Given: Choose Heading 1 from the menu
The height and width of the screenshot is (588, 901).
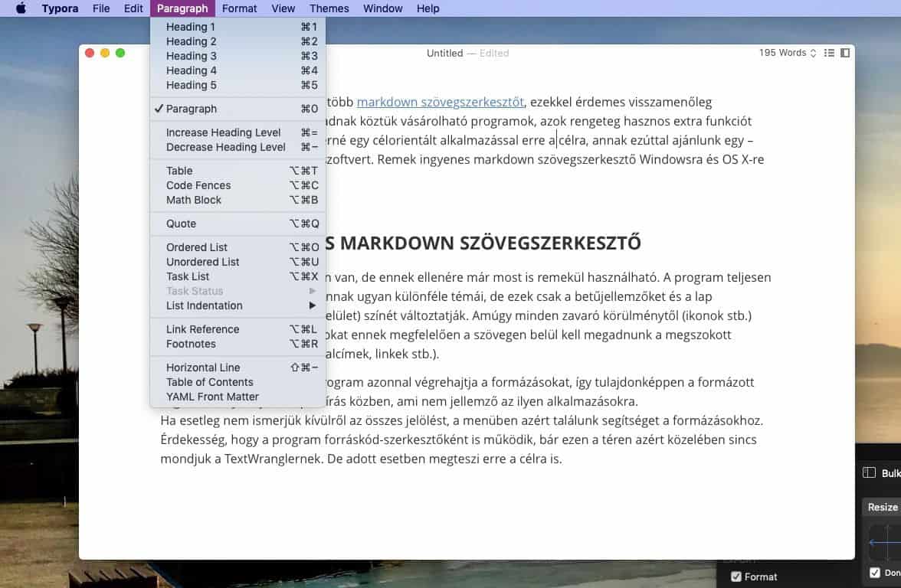Looking at the screenshot, I should (238, 27).
